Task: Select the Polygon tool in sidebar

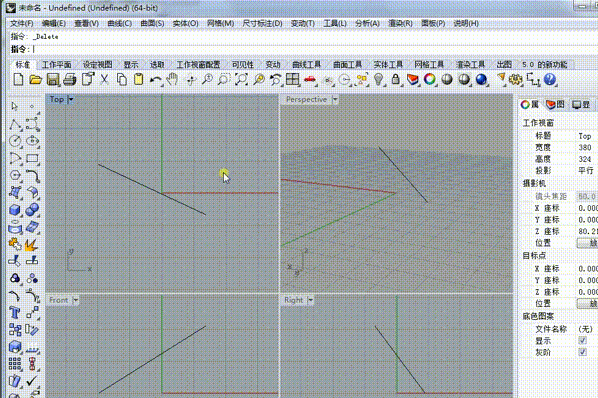Action: [x=15, y=175]
